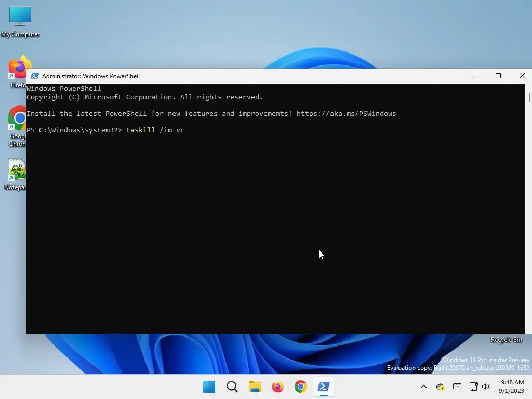Open the Windows Start menu
The width and height of the screenshot is (532, 399).
point(209,387)
